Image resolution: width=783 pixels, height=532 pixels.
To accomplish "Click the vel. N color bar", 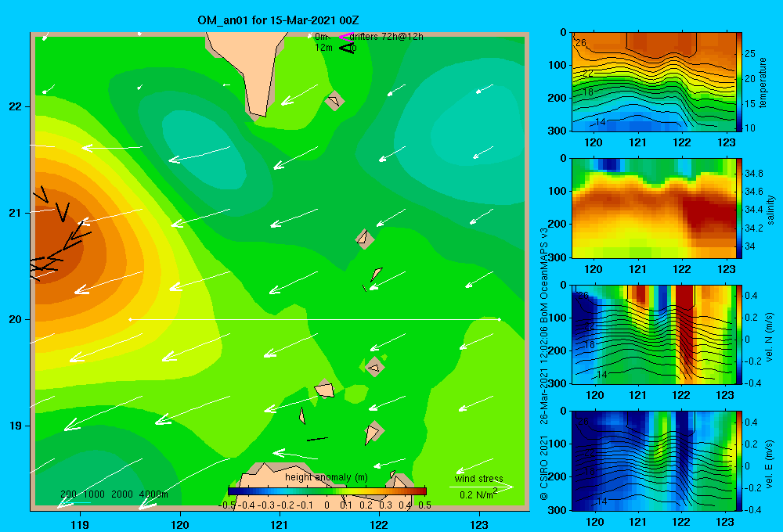I will click(739, 334).
